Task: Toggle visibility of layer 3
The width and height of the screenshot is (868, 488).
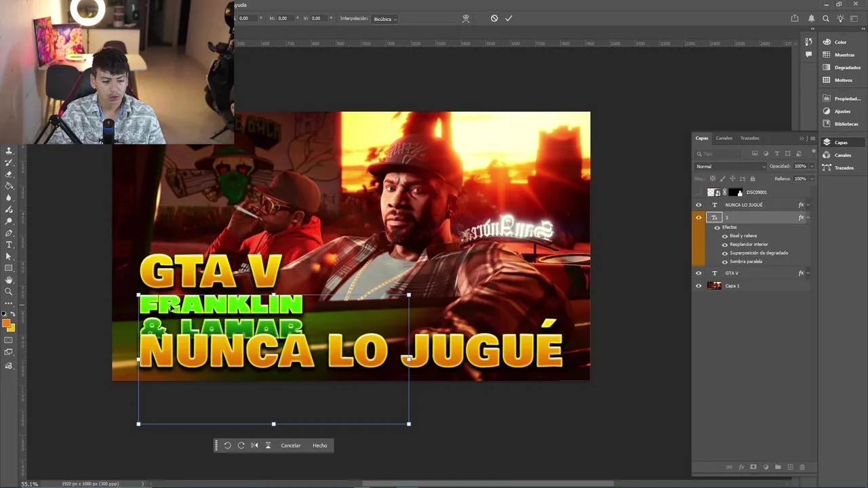Action: tap(698, 218)
